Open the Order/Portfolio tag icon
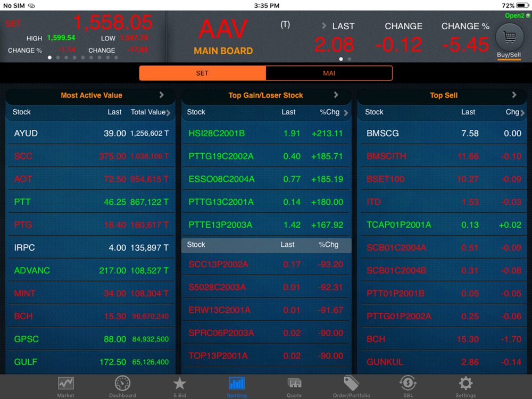Screen dimensions: 532x399 tap(351, 384)
